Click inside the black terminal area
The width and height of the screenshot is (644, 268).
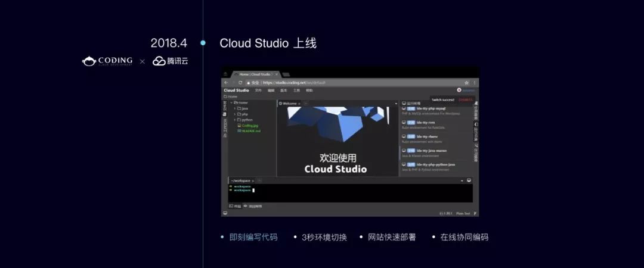(351, 193)
